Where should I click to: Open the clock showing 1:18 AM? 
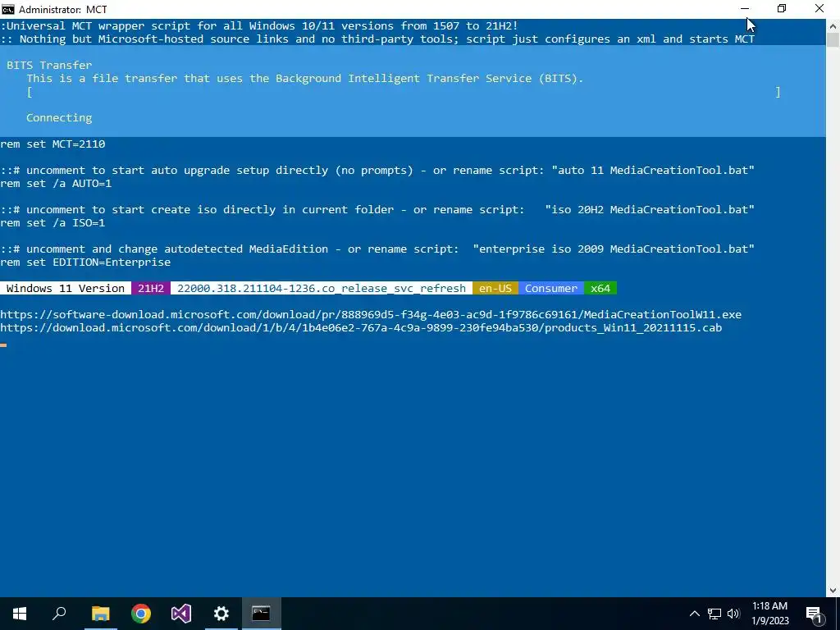(769, 614)
